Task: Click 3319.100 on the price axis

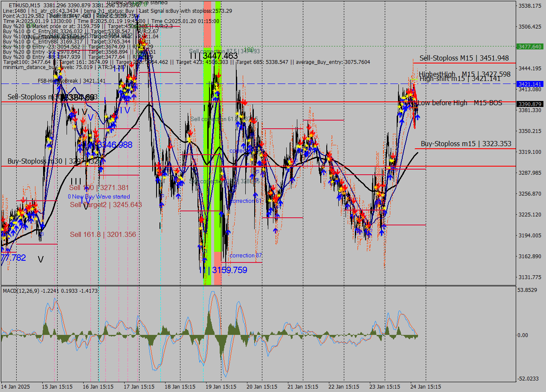Action: (x=529, y=152)
